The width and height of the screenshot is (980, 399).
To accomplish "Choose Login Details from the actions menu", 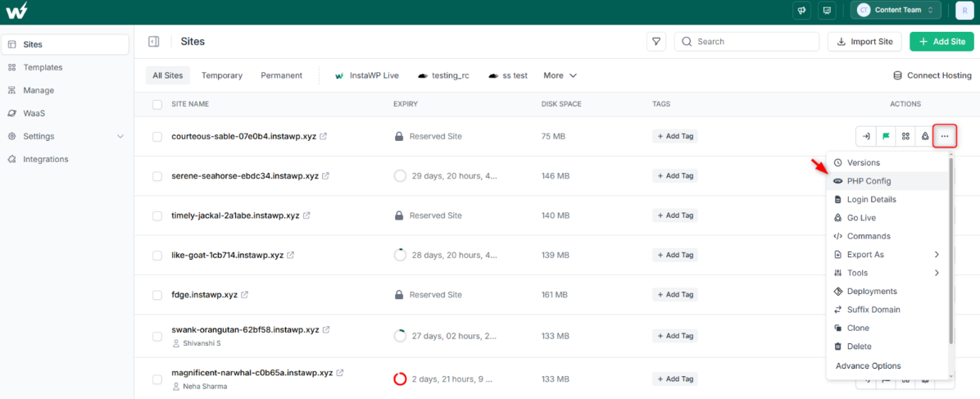I will 887,200.
